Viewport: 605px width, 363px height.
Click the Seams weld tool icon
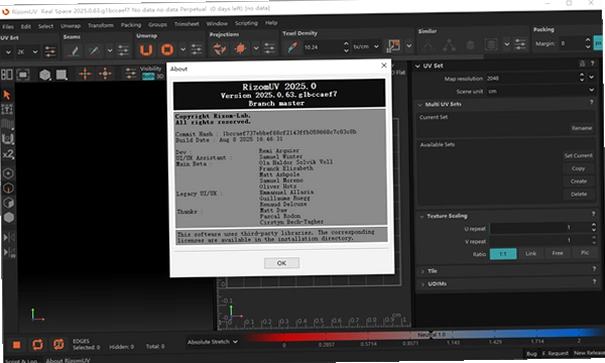pyautogui.click(x=93, y=51)
